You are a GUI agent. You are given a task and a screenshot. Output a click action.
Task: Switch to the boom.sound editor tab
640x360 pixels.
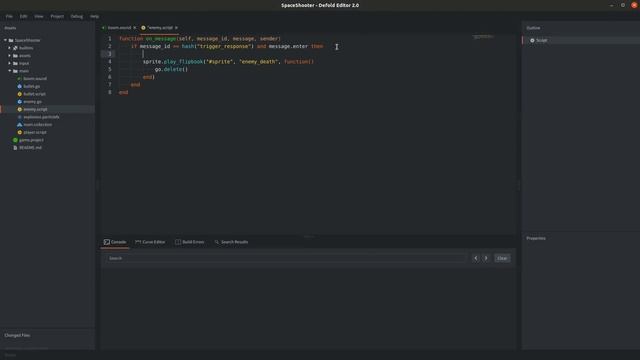[x=119, y=28]
